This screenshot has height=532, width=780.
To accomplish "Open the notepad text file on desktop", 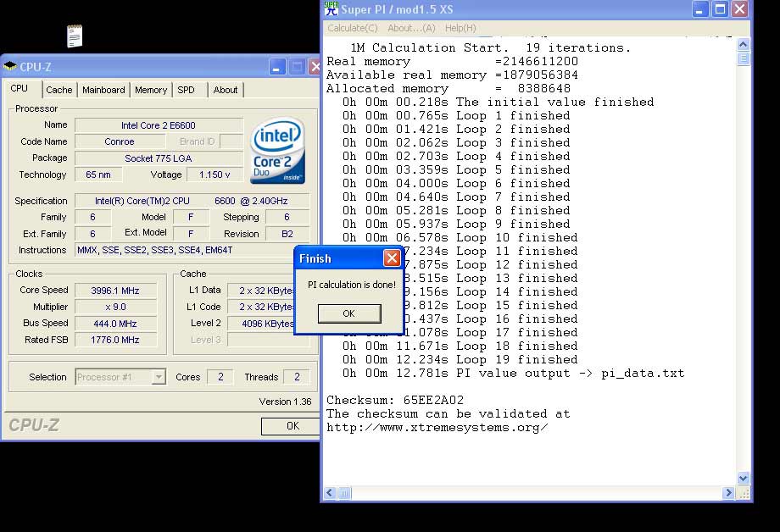I will [x=75, y=36].
